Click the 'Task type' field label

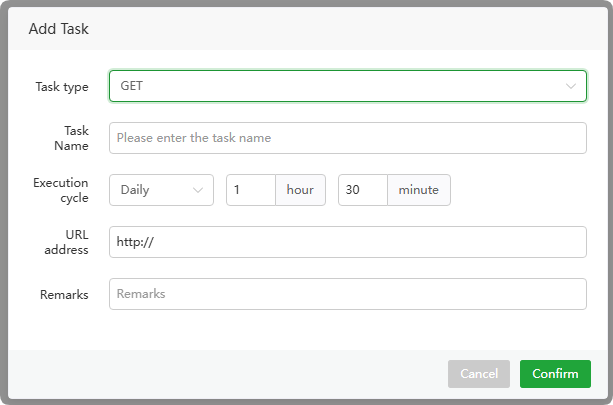click(62, 87)
